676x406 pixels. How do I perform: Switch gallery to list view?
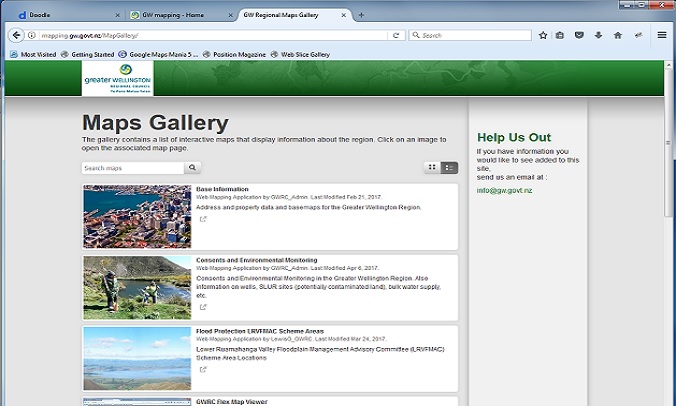pos(449,168)
